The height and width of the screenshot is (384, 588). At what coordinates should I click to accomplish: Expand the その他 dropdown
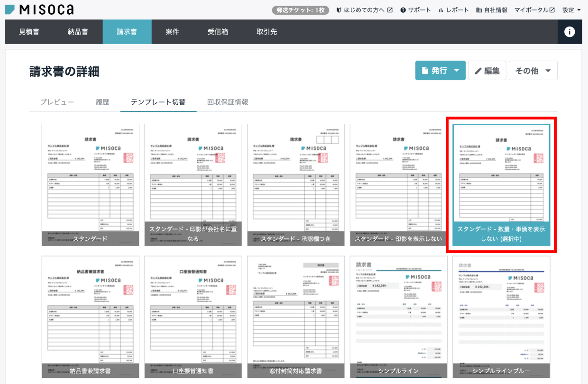click(x=533, y=71)
